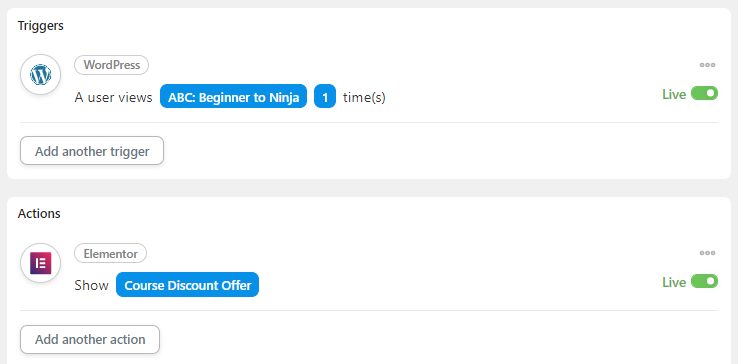
Task: Open the three-dot menu for Elementor action
Action: (707, 253)
